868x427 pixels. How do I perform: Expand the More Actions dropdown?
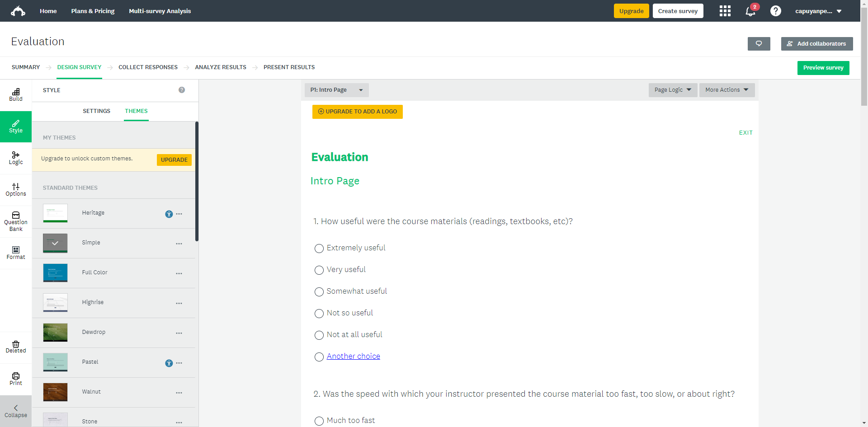tap(726, 90)
